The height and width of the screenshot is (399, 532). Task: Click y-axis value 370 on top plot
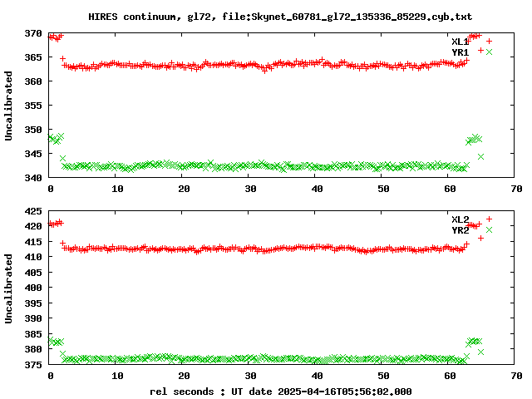click(x=33, y=33)
